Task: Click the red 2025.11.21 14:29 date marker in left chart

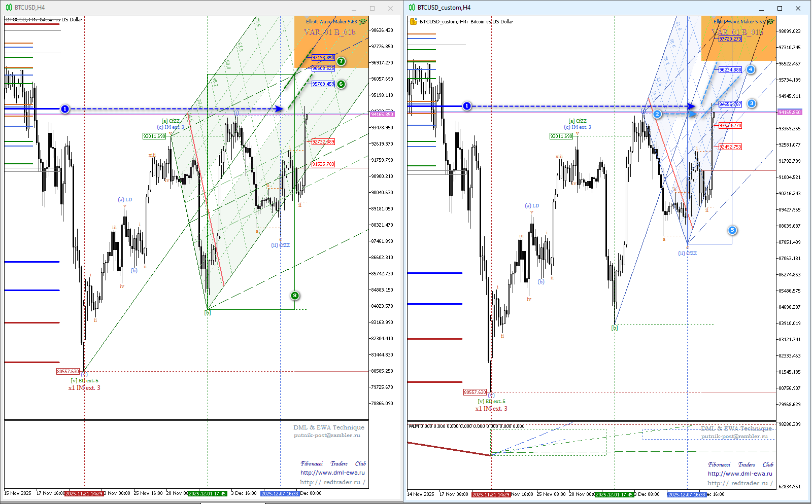Action: pyautogui.click(x=84, y=493)
